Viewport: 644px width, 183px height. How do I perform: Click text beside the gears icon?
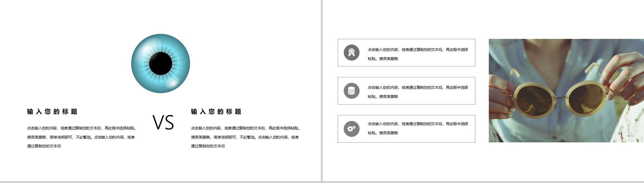418,128
